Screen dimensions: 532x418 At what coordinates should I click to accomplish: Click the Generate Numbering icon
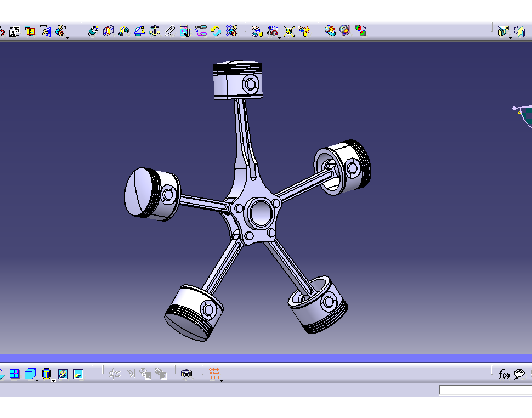click(15, 31)
